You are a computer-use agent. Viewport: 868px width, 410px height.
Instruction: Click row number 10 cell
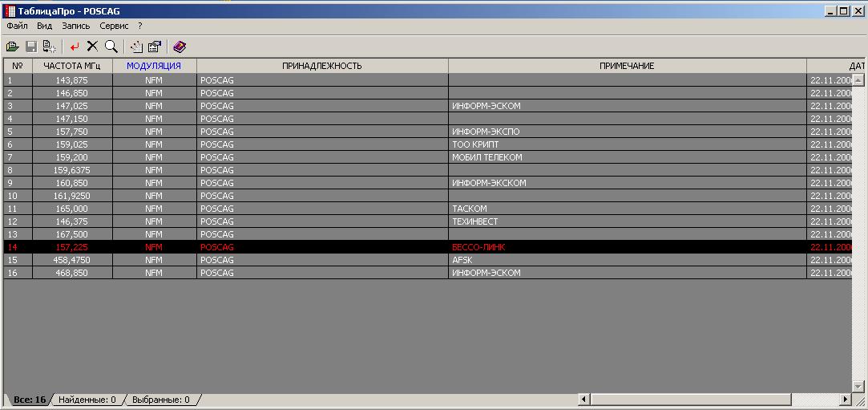18,196
